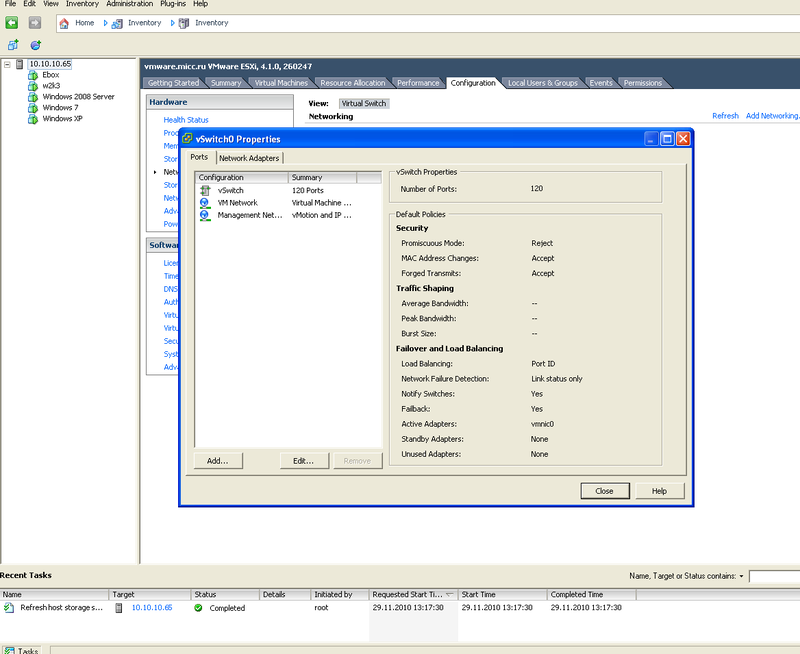Viewport: 800px width, 654px height.
Task: Open the Summary host tab
Action: point(226,83)
